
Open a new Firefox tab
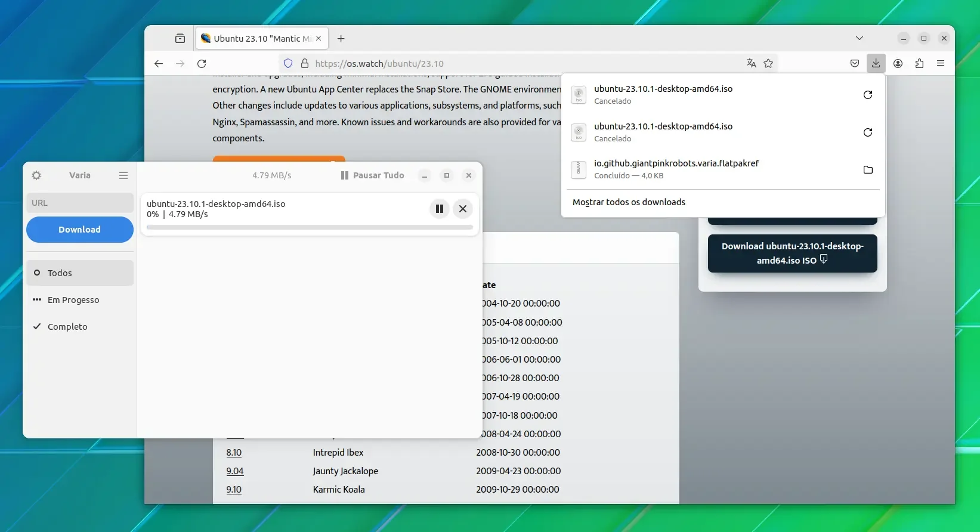(341, 39)
